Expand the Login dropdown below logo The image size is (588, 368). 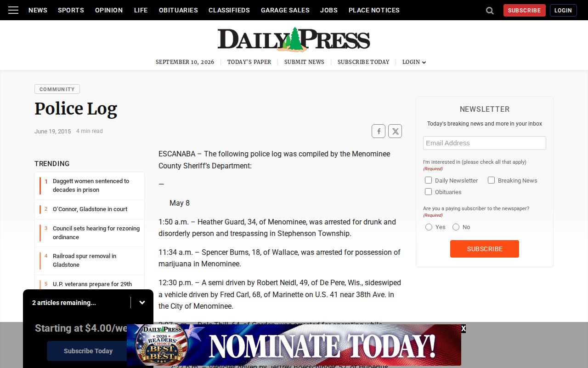tap(414, 62)
